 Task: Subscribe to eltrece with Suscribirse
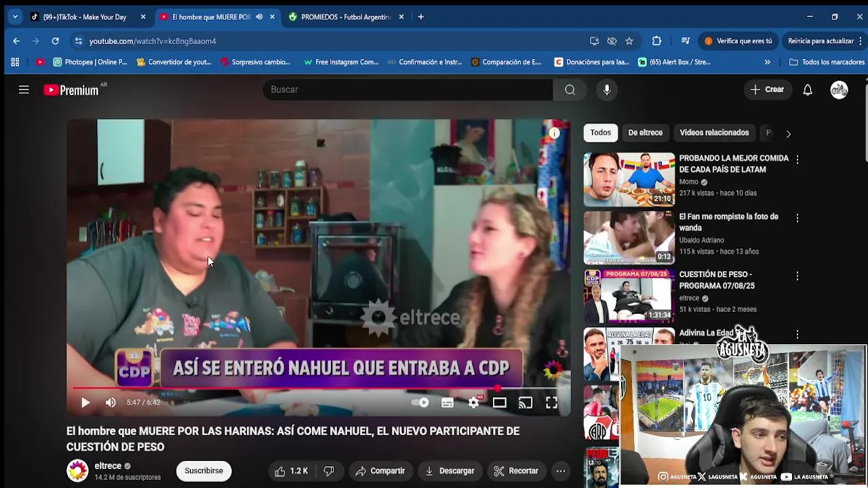click(x=203, y=471)
